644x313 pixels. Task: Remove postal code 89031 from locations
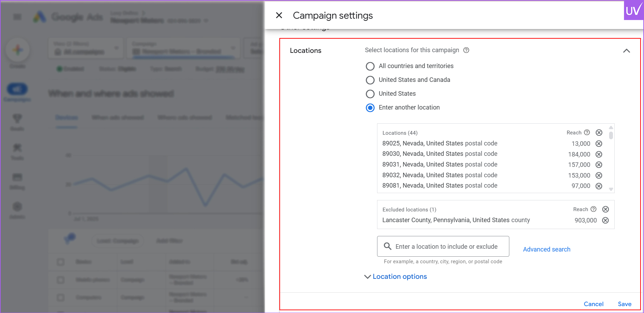coord(599,165)
